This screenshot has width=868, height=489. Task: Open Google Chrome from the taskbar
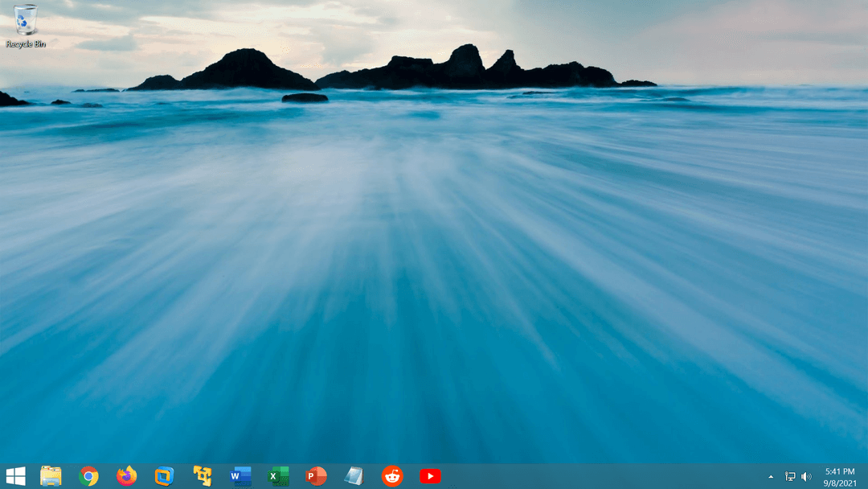click(88, 476)
